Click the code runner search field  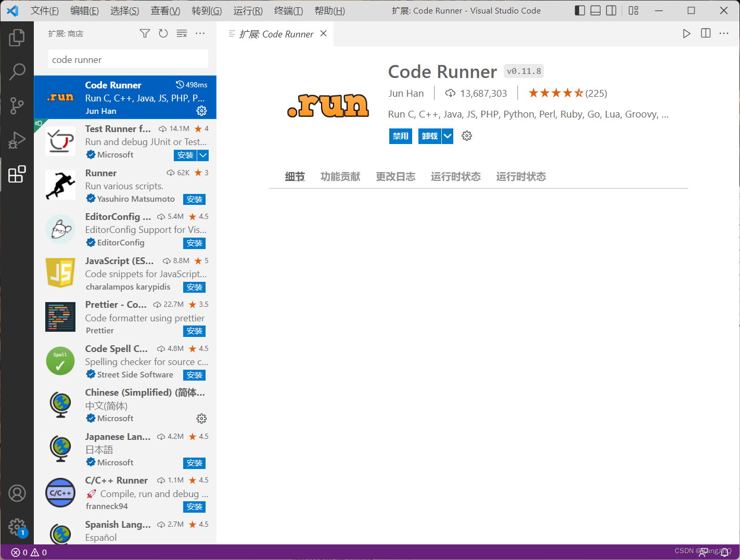click(128, 59)
